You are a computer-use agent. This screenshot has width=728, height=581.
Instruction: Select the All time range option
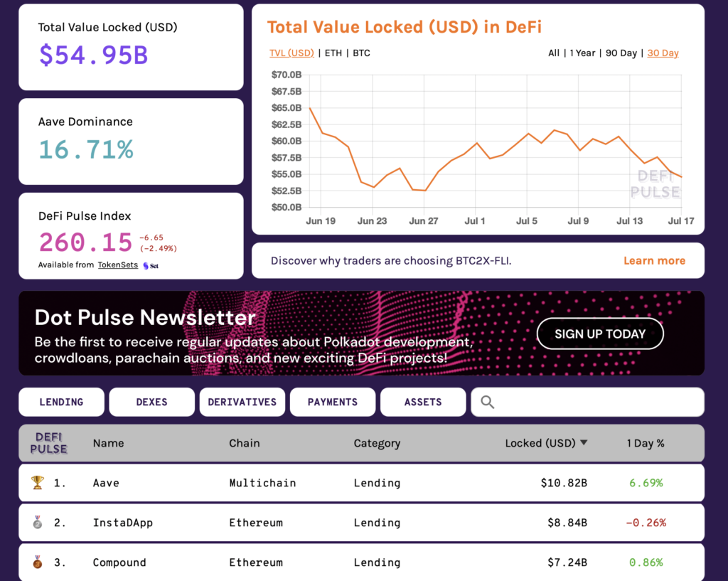tap(554, 53)
